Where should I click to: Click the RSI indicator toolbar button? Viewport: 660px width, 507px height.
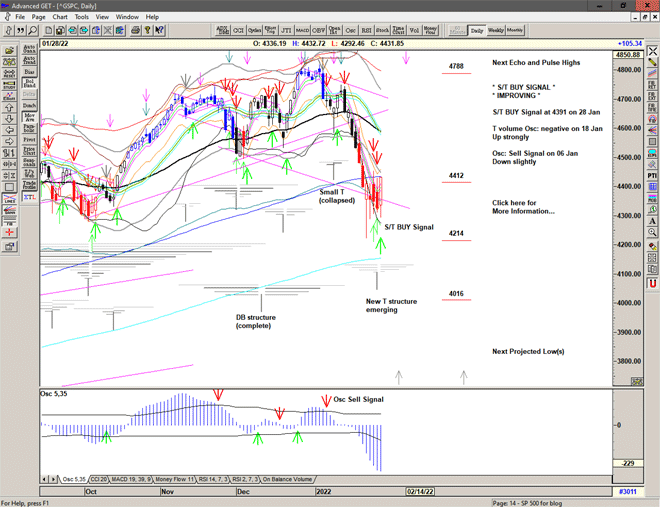click(366, 30)
